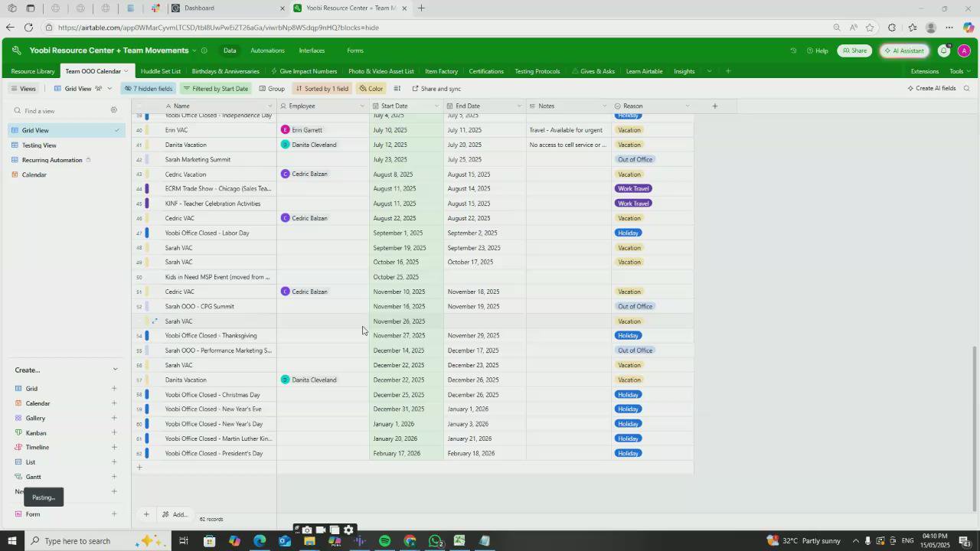Click Help link

[x=816, y=51]
